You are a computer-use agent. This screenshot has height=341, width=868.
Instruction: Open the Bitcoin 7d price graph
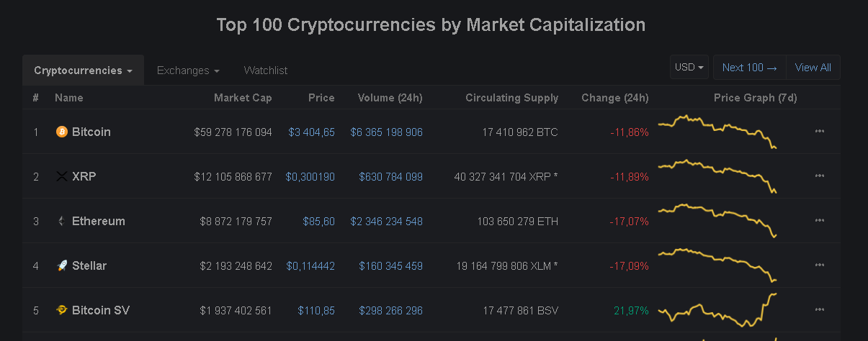[717, 131]
